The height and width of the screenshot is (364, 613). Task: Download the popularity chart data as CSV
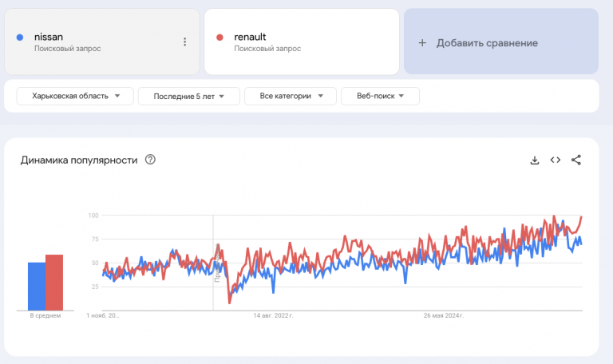[x=535, y=160]
